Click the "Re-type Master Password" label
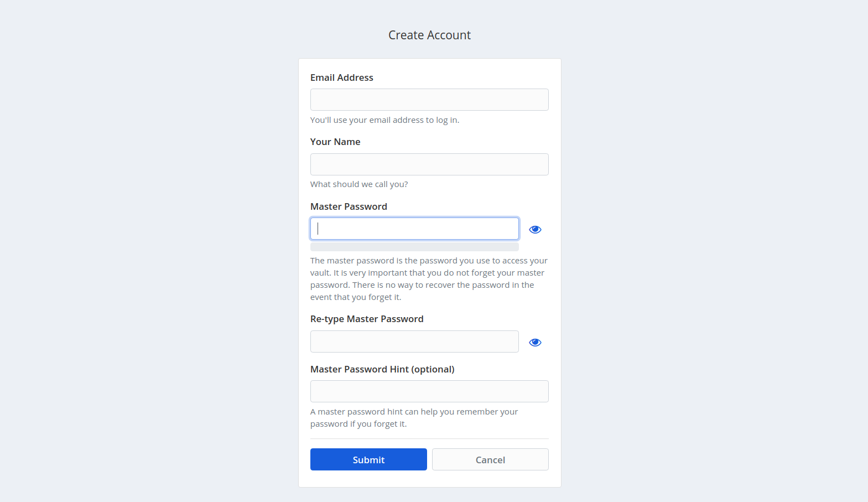 coord(367,319)
